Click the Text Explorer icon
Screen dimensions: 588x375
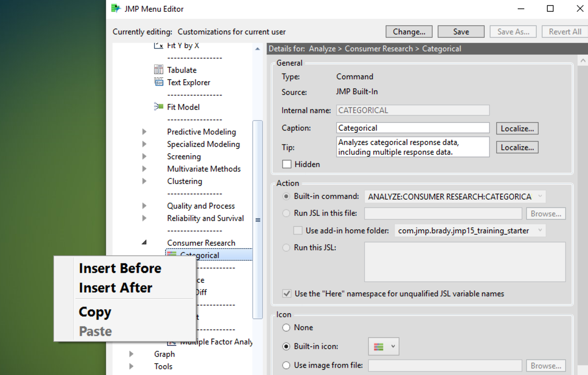click(158, 82)
